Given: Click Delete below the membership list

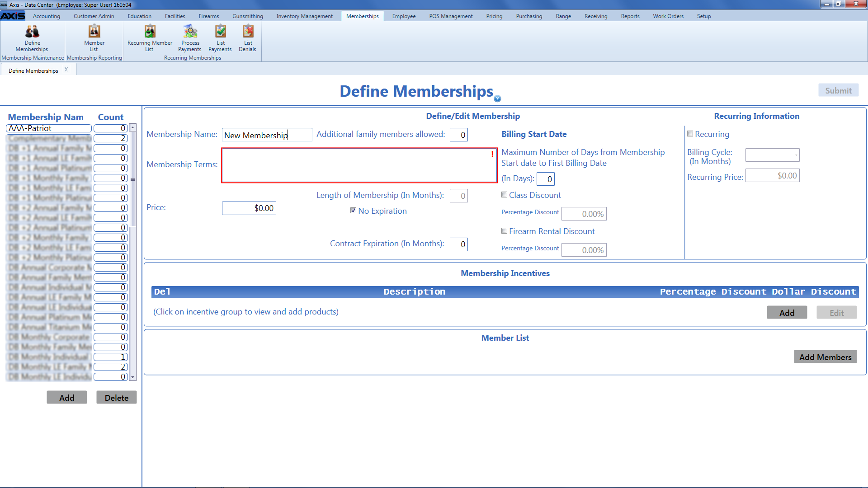Looking at the screenshot, I should (x=116, y=398).
